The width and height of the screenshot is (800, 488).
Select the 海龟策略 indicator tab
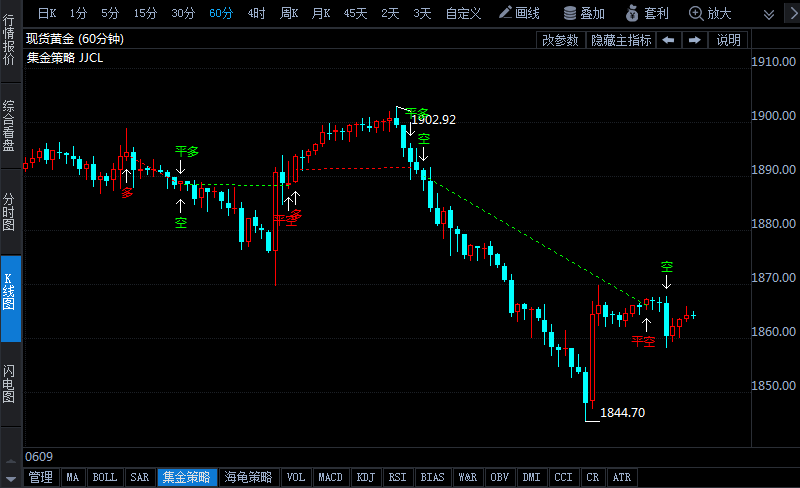(249, 477)
